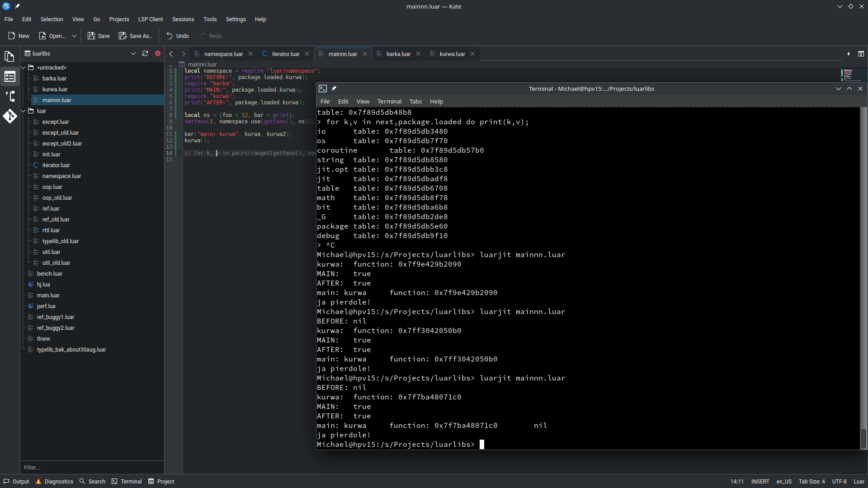This screenshot has width=868, height=488.
Task: Click the Filter input field
Action: pos(90,467)
